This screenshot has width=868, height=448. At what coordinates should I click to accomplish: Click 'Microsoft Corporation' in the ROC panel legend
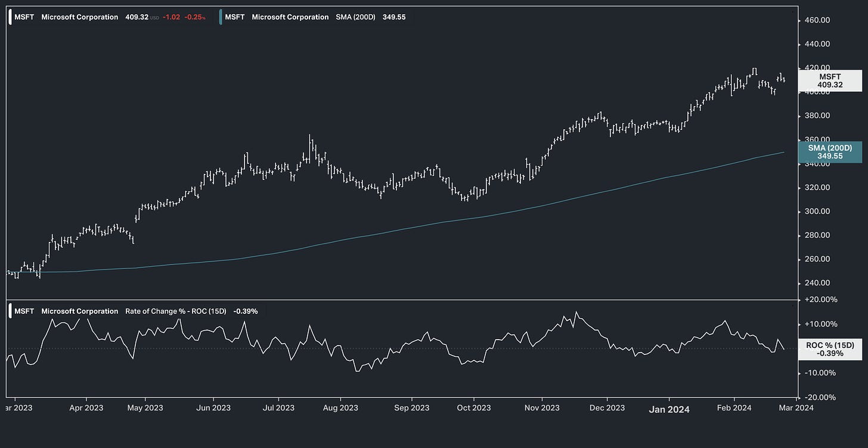pos(80,311)
